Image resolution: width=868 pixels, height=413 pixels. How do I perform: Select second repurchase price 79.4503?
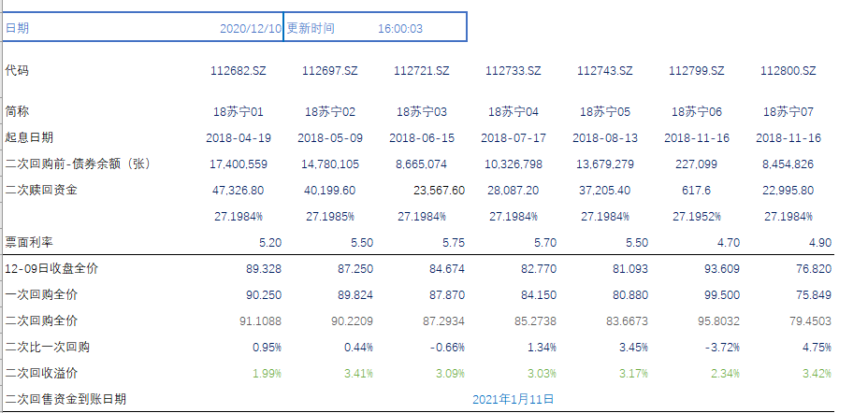tap(810, 320)
